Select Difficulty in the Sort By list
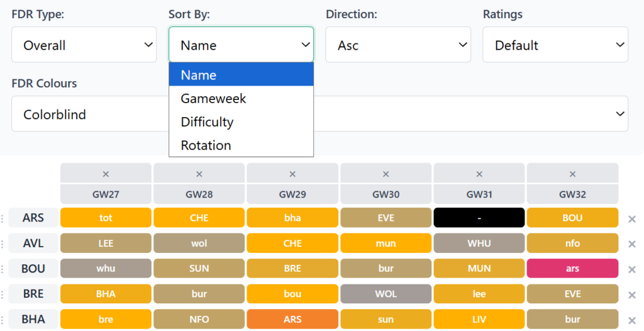Viewport: 644px width, 331px height. (207, 122)
